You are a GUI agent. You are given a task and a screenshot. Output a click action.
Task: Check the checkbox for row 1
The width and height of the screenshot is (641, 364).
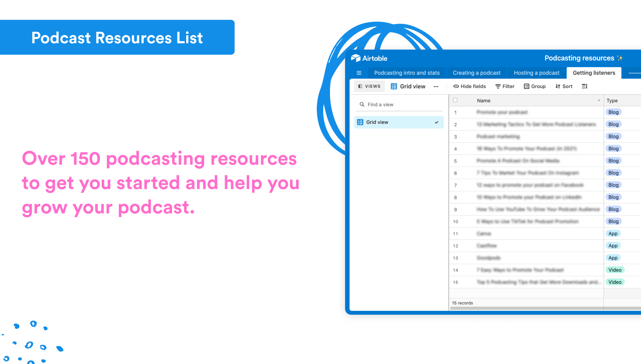pos(455,112)
